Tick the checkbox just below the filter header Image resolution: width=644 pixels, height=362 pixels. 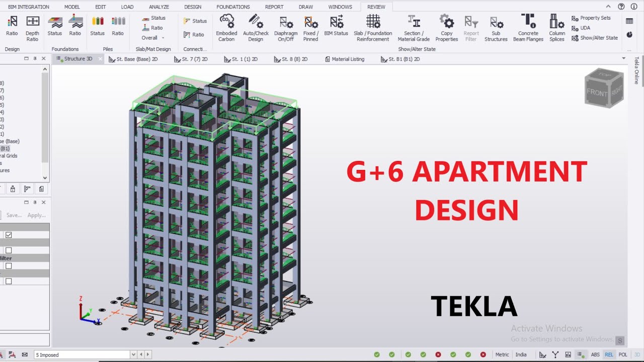[x=9, y=266]
